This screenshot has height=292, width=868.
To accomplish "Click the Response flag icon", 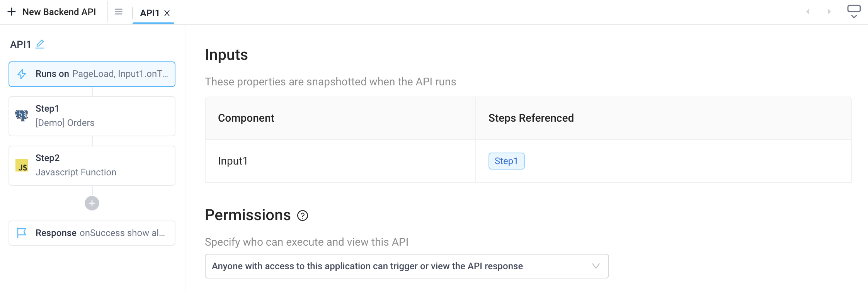I will coord(22,233).
